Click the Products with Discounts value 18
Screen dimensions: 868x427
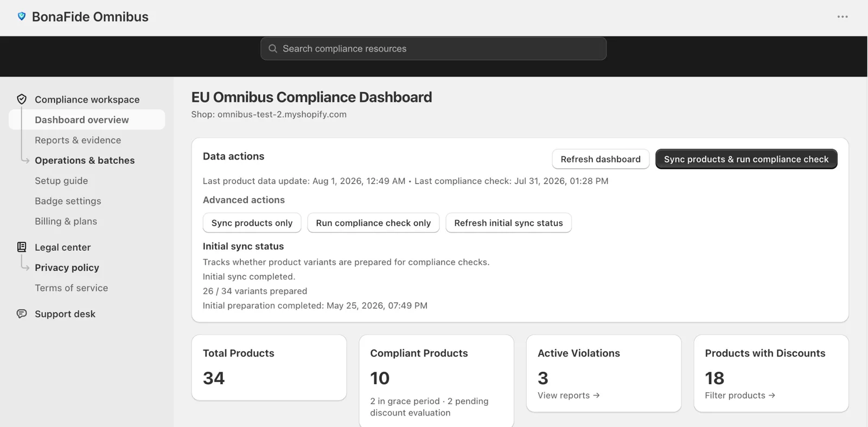tap(714, 378)
